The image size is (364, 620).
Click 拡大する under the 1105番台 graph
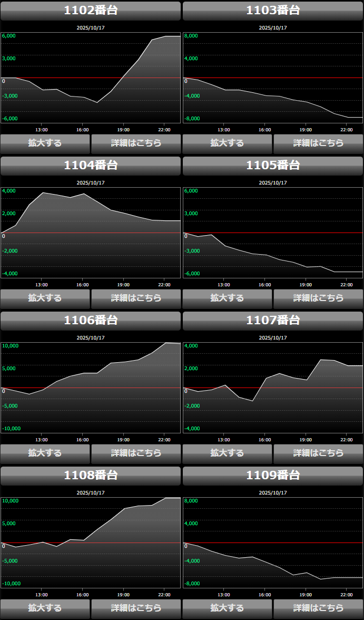pos(227,298)
